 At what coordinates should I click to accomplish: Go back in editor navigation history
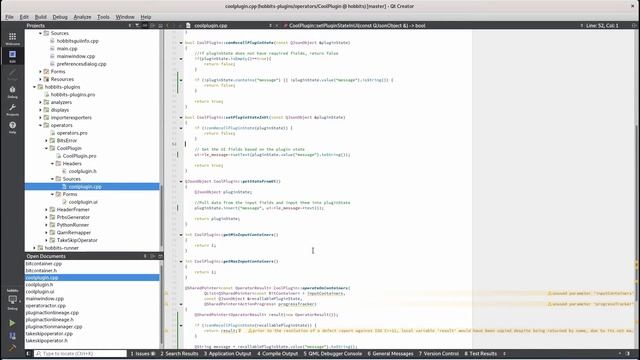tap(168, 25)
